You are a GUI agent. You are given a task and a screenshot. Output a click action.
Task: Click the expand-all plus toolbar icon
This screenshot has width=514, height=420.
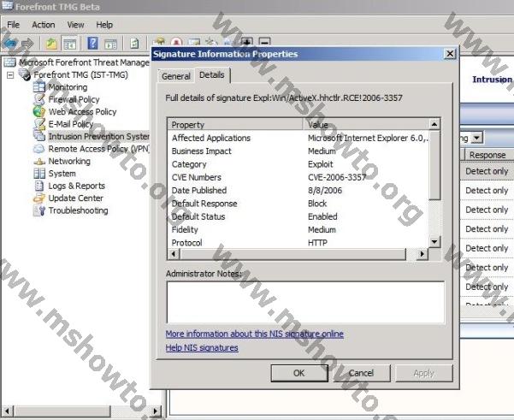point(246,42)
